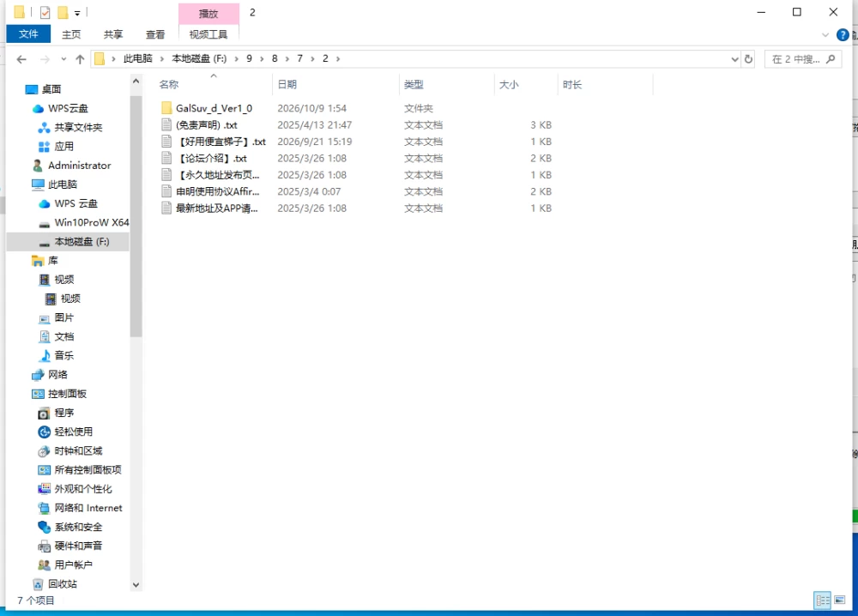Select the 【好用便宜梯子】.txt file icon
This screenshot has width=858, height=616.
click(x=166, y=142)
